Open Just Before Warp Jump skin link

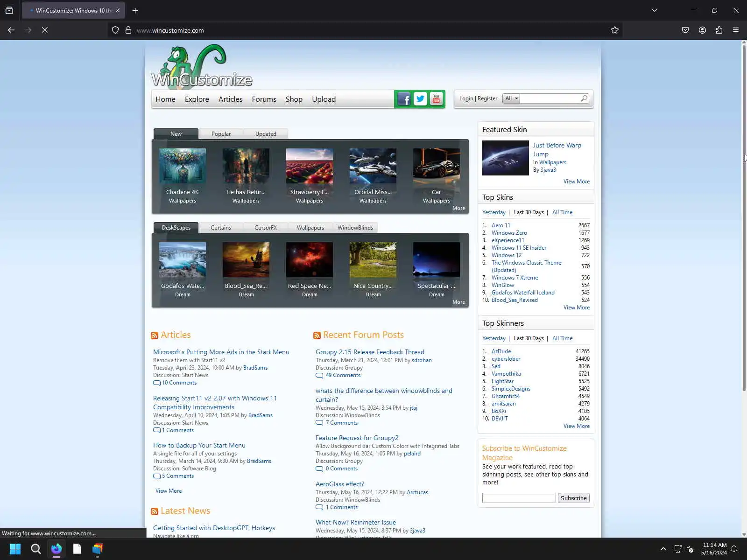click(557, 150)
